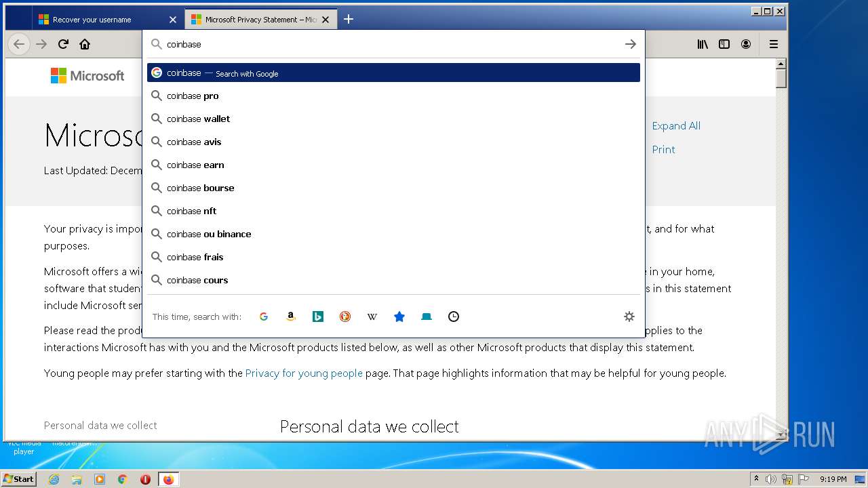Go forward with the forward arrow
The width and height of the screenshot is (868, 488).
(x=41, y=44)
